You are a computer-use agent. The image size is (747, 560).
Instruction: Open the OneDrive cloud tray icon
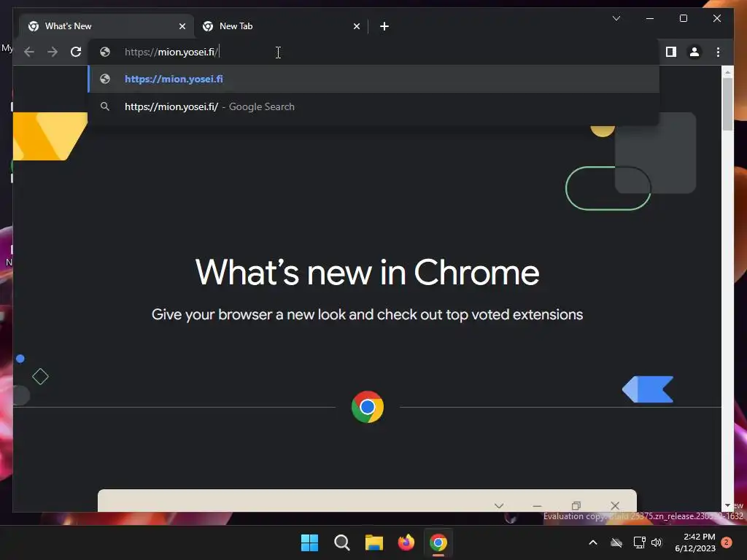(x=616, y=542)
